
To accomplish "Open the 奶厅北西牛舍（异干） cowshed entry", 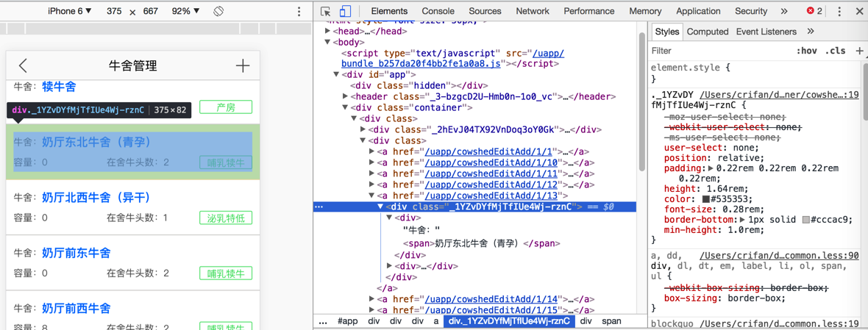I will 133,207.
